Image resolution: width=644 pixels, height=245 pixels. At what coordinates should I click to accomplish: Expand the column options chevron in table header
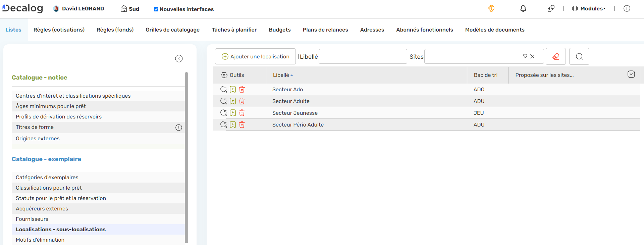click(x=631, y=75)
